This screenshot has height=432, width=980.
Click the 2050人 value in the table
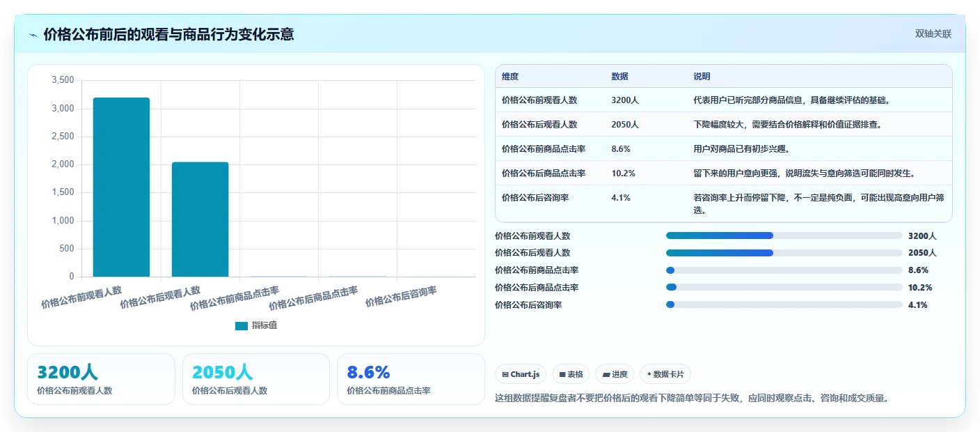(x=625, y=124)
